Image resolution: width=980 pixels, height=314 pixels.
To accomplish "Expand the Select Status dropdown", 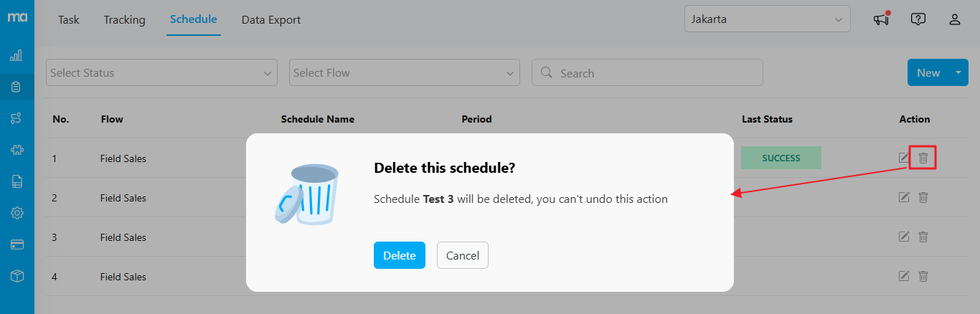I will (161, 72).
